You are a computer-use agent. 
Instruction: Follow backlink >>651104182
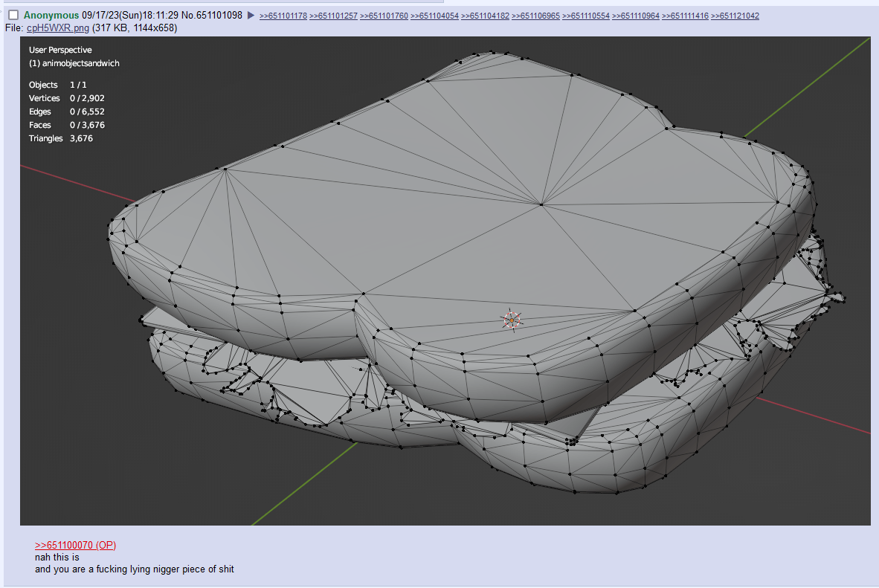click(x=485, y=16)
